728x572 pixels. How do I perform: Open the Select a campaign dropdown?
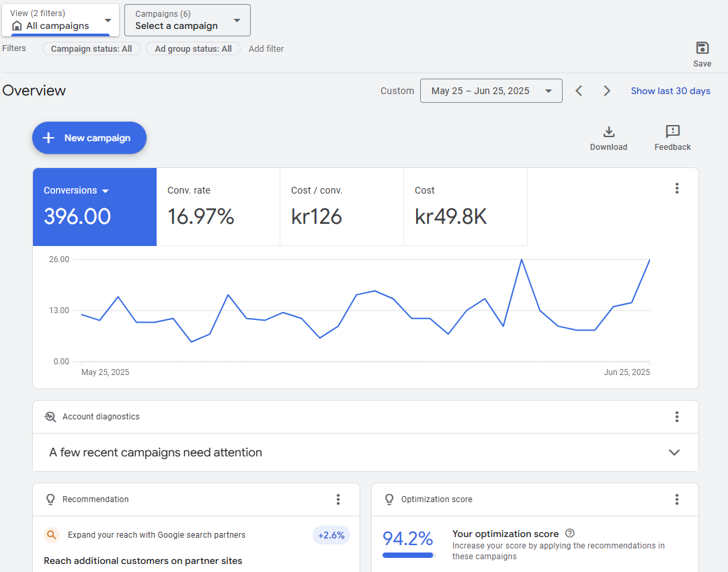pyautogui.click(x=188, y=20)
